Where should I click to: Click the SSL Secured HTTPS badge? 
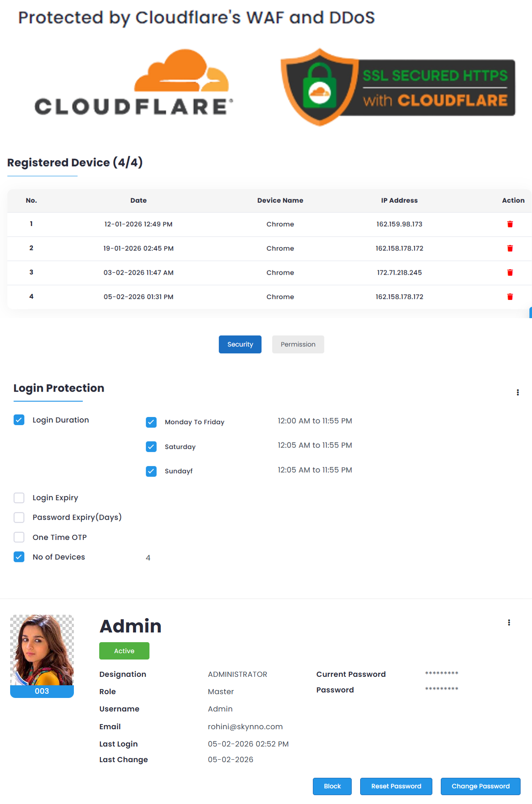(x=398, y=87)
